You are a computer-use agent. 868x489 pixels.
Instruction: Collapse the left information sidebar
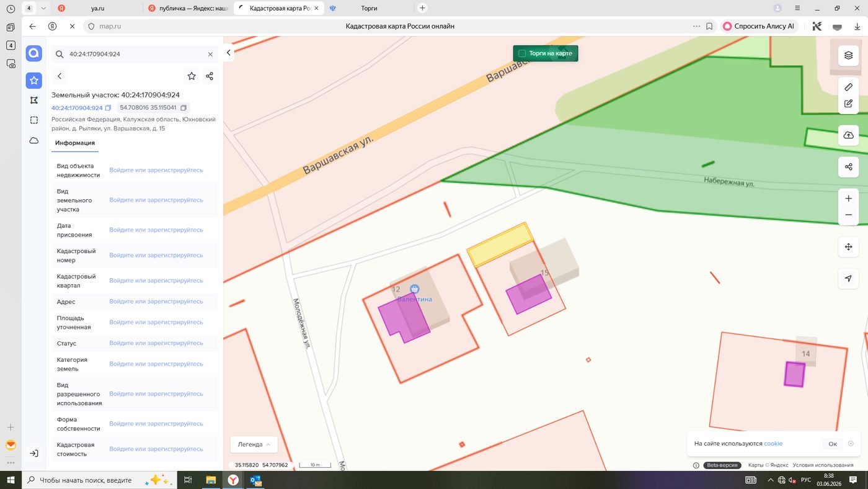[228, 53]
